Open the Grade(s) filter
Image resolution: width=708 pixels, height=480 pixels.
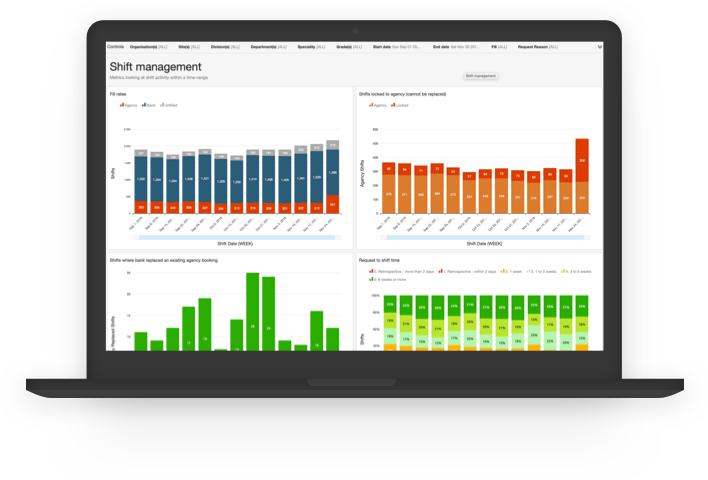[x=349, y=47]
